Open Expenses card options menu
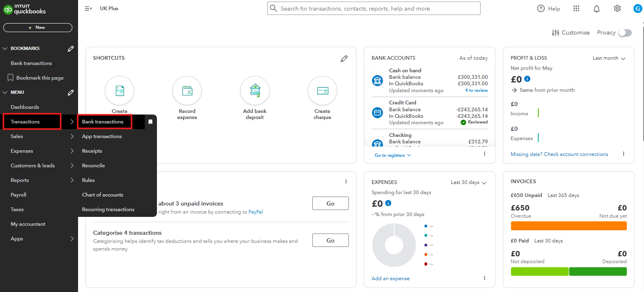The height and width of the screenshot is (292, 644). point(484,278)
